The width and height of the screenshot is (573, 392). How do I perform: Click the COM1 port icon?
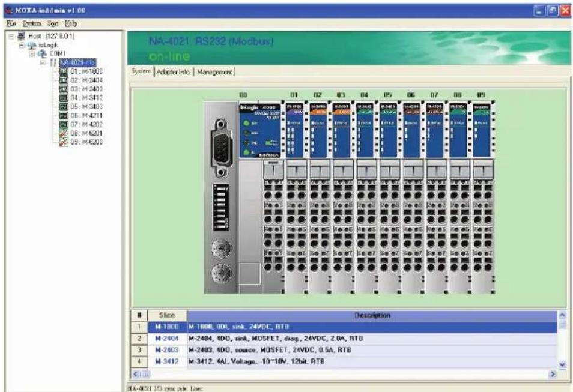43,53
